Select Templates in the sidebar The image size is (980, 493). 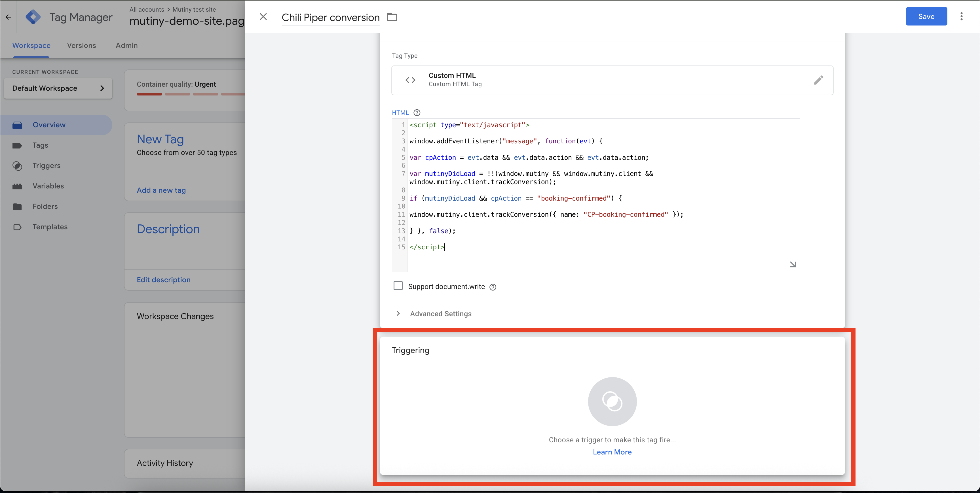tap(50, 227)
